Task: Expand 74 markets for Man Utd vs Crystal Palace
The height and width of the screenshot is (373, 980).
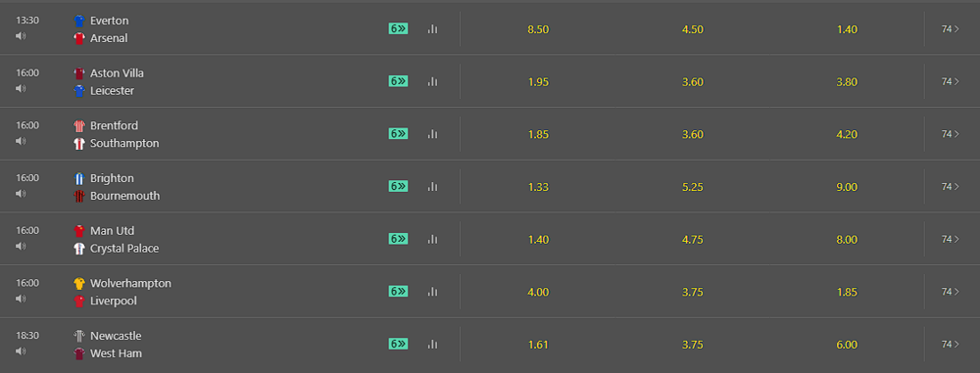Action: coord(950,239)
